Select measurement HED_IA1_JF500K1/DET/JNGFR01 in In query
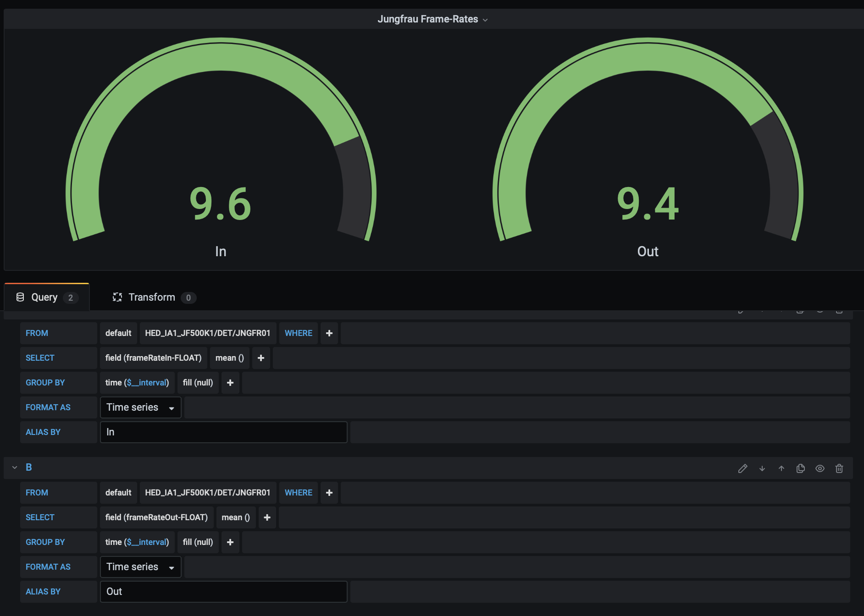Screen dimensions: 864x616 coord(208,333)
